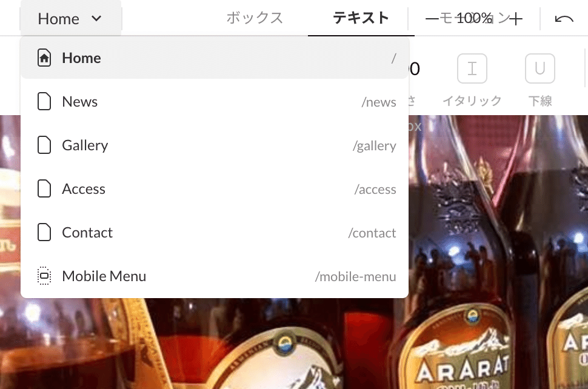Select the Contact page entry

point(215,233)
